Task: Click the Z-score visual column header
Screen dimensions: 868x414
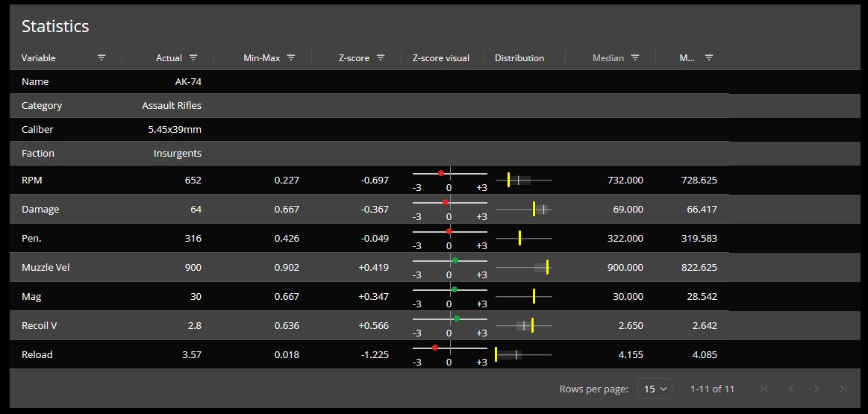Action: pos(441,57)
